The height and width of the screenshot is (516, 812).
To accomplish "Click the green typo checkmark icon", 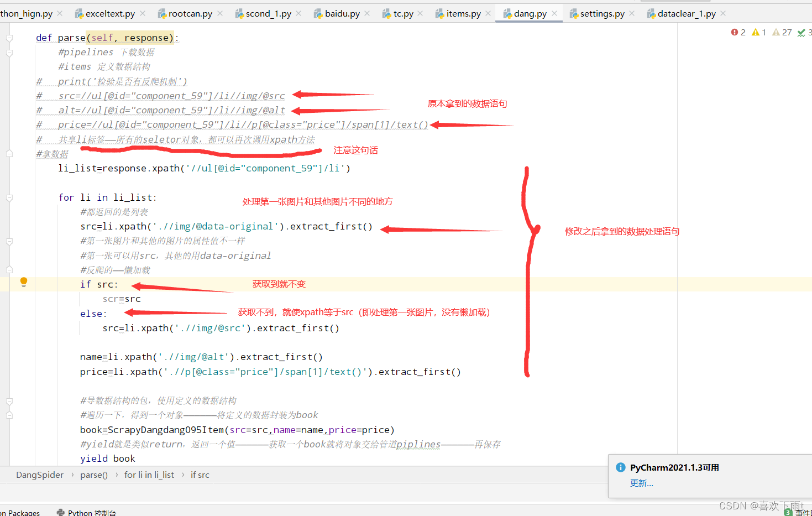I will pyautogui.click(x=801, y=33).
